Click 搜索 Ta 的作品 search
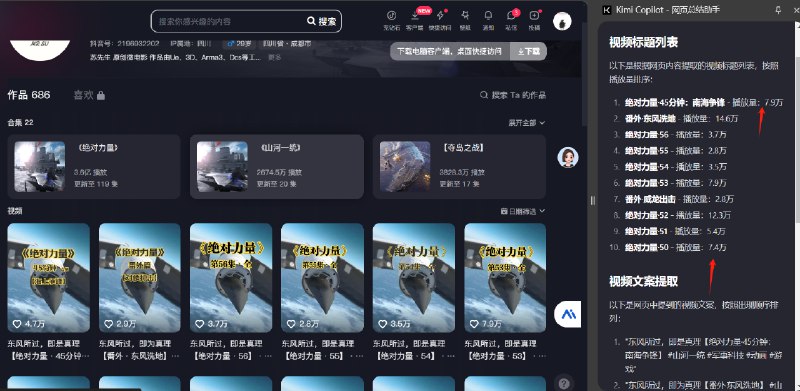Image resolution: width=800 pixels, height=391 pixels. [x=513, y=95]
